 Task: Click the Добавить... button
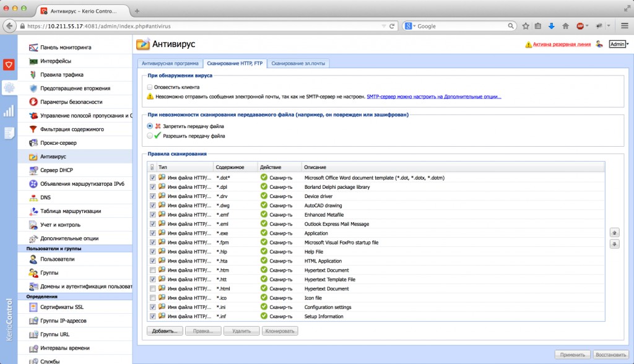point(165,331)
